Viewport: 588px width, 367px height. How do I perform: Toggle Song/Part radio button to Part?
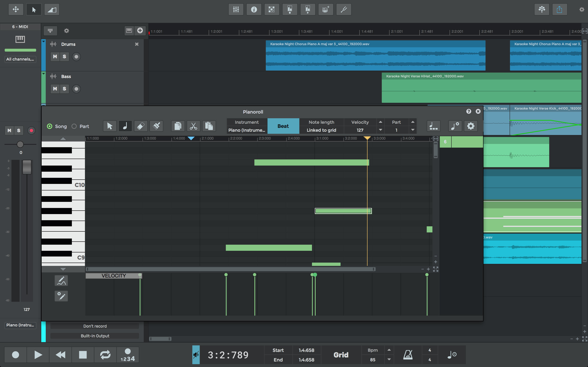coord(74,126)
